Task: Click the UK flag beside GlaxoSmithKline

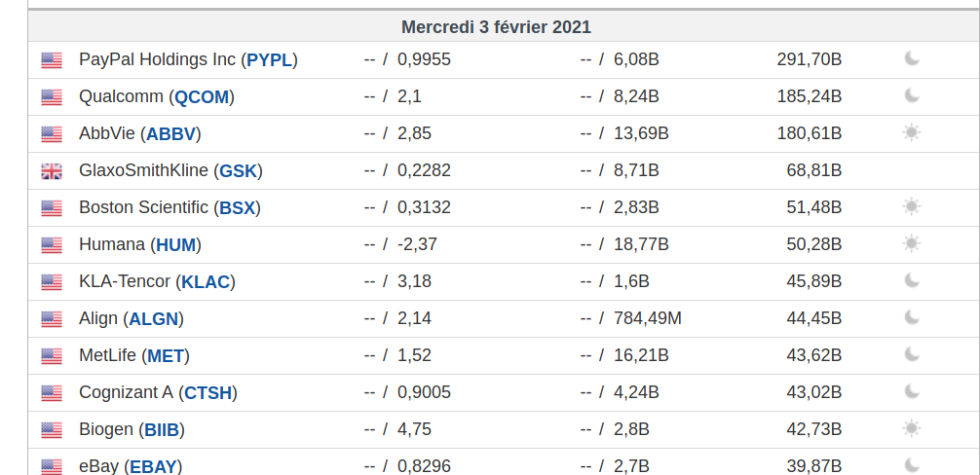Action: tap(52, 171)
